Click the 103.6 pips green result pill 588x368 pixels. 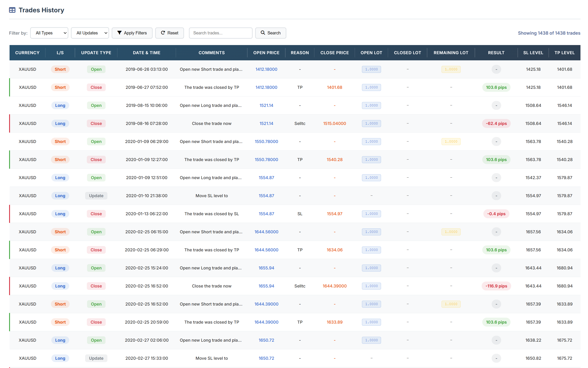pos(496,87)
